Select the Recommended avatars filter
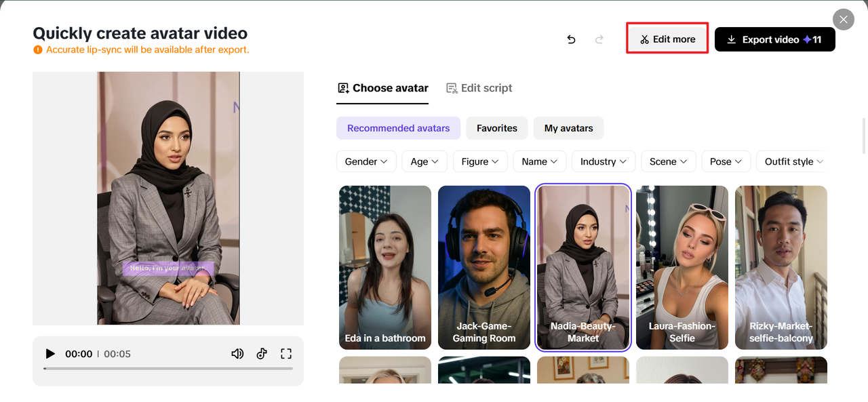This screenshot has width=868, height=402. pyautogui.click(x=398, y=128)
